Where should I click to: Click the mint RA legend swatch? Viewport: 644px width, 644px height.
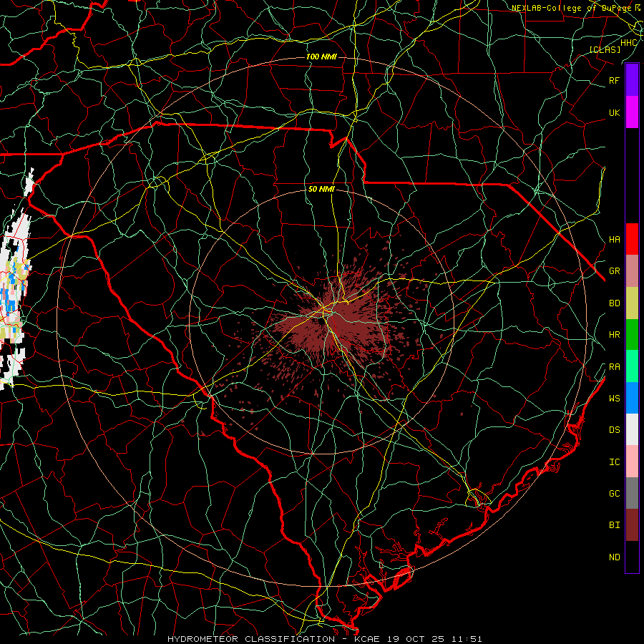(632, 366)
